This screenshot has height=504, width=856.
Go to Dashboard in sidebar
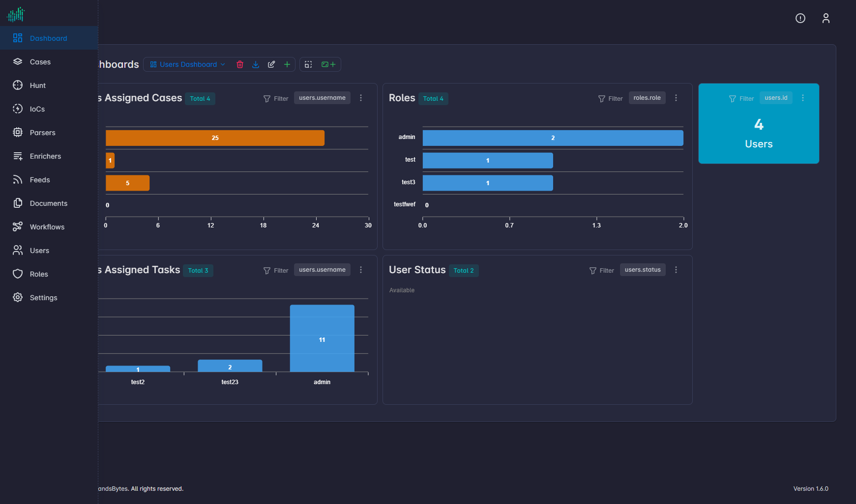coord(49,38)
